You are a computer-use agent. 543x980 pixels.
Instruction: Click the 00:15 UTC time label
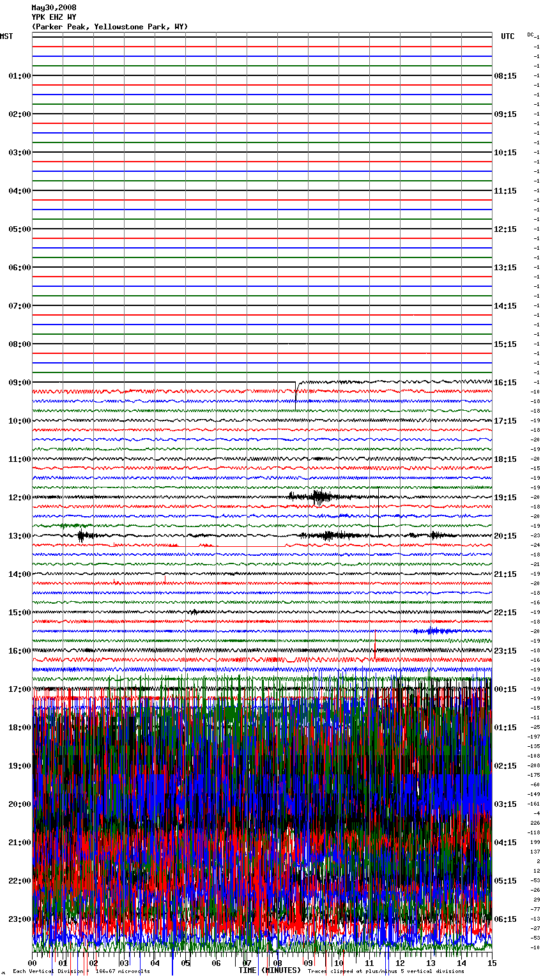(x=505, y=689)
